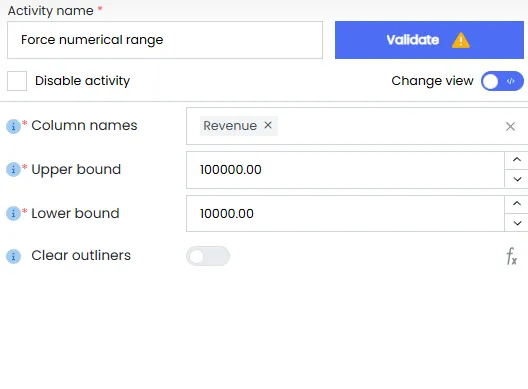Click the Column names info icon
This screenshot has height=389, width=528.
13,127
